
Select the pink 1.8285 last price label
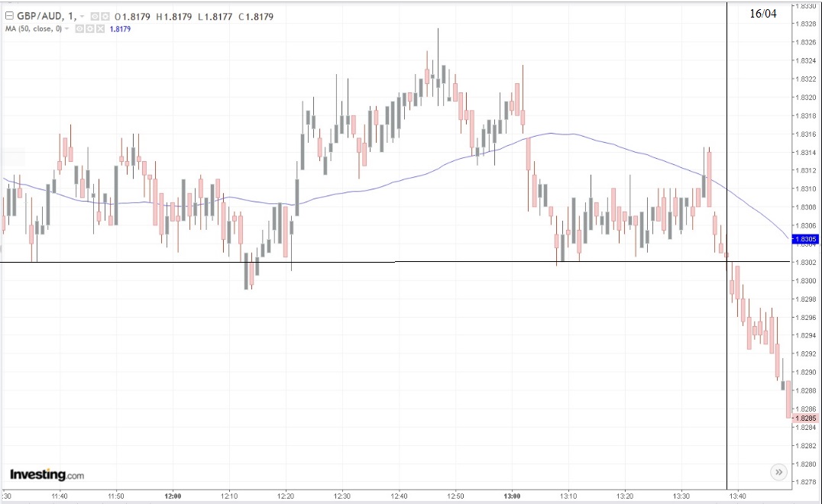[x=804, y=418]
